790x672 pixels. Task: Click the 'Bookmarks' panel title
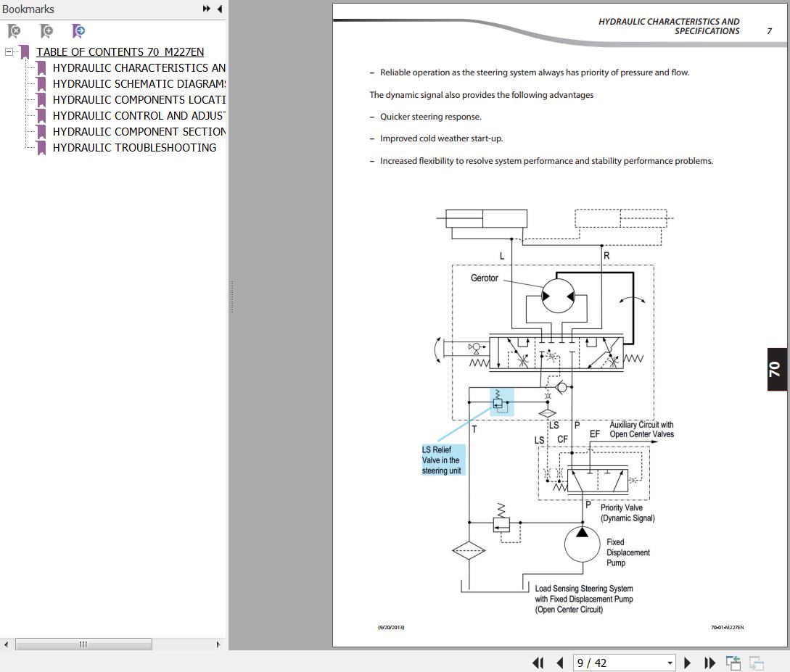(28, 9)
